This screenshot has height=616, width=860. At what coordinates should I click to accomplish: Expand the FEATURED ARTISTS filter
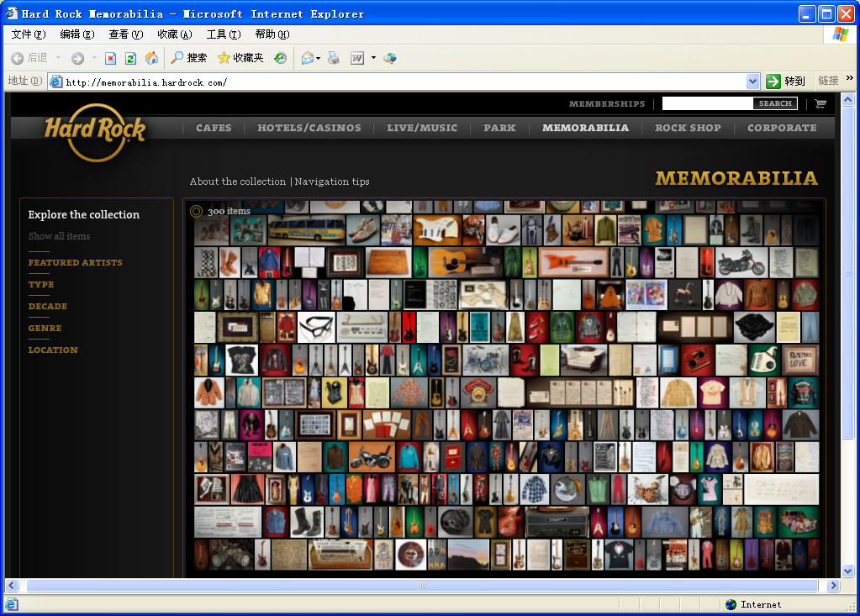click(x=75, y=262)
